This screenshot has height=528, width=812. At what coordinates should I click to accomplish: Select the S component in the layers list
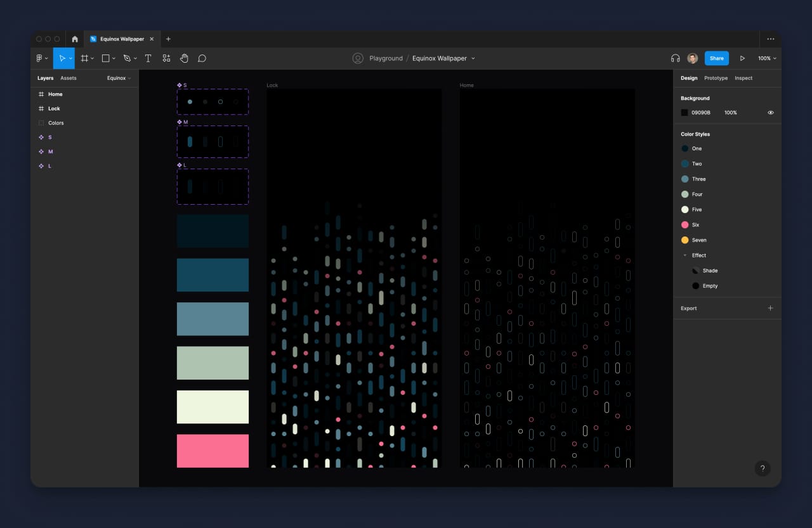click(x=49, y=137)
